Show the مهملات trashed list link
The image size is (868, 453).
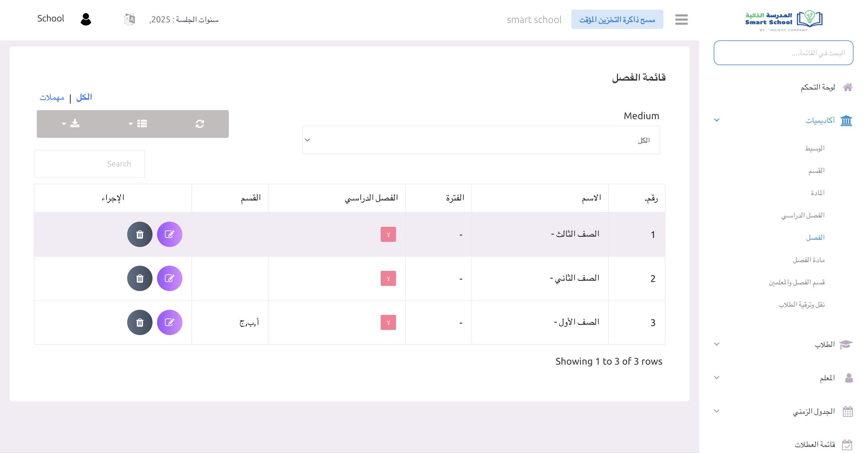click(x=52, y=97)
